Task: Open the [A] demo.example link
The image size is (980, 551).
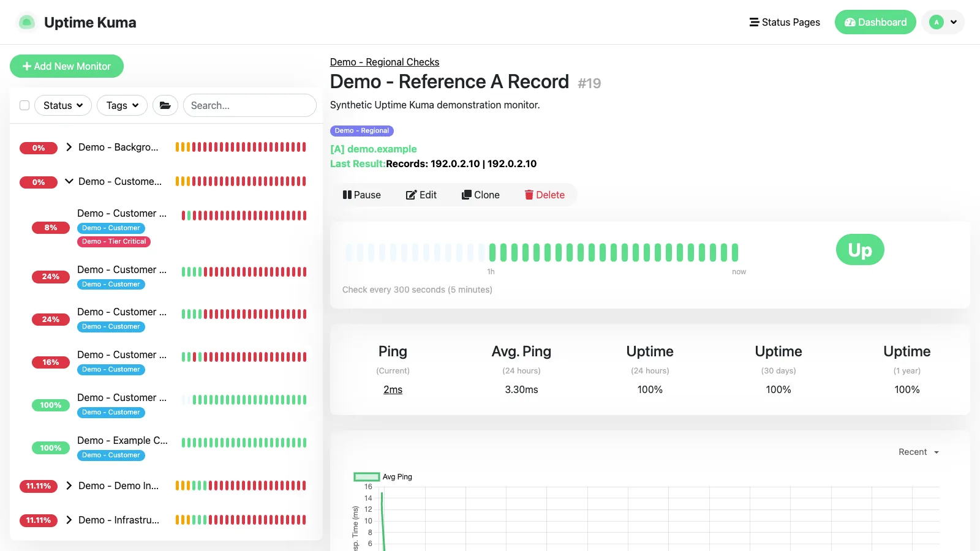Action: (x=374, y=149)
